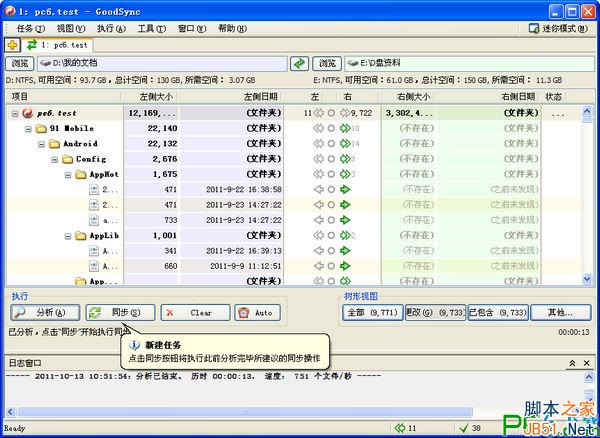The height and width of the screenshot is (438, 600).
Task: Click the Auto alarm-clock button
Action: click(258, 313)
